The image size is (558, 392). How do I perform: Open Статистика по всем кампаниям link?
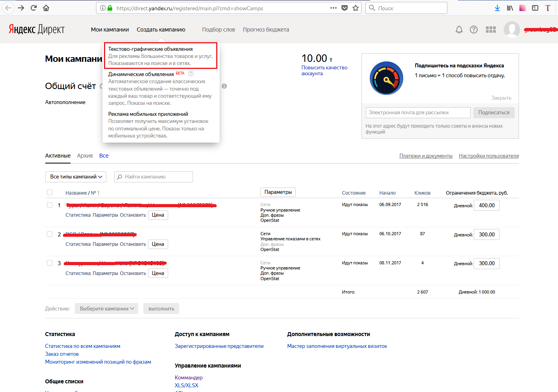click(83, 346)
